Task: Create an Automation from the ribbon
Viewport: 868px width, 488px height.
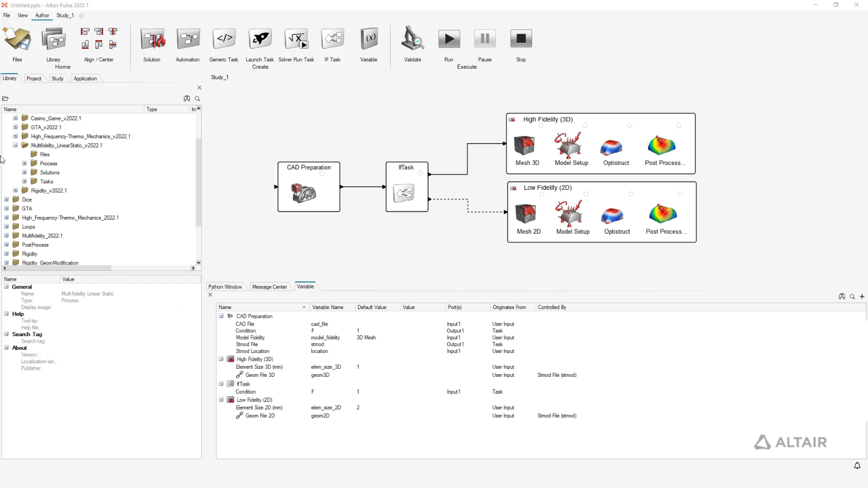Action: pyautogui.click(x=188, y=44)
